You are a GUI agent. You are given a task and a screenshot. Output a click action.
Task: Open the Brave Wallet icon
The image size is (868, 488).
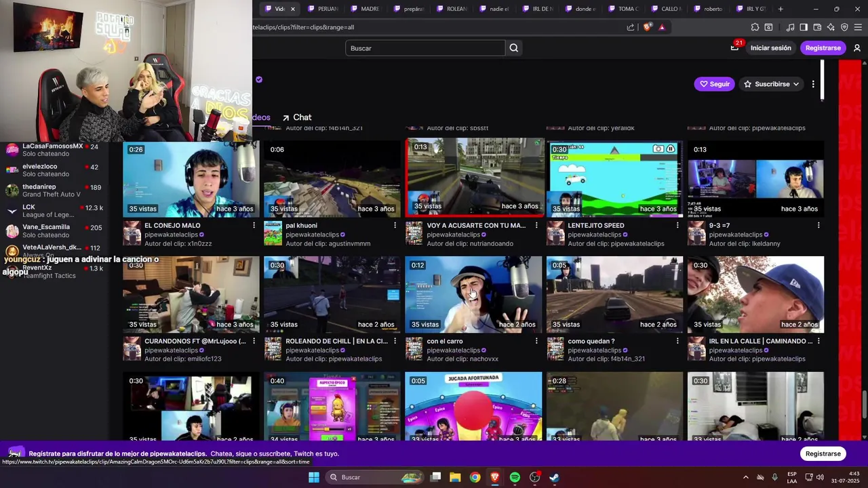pos(817,27)
